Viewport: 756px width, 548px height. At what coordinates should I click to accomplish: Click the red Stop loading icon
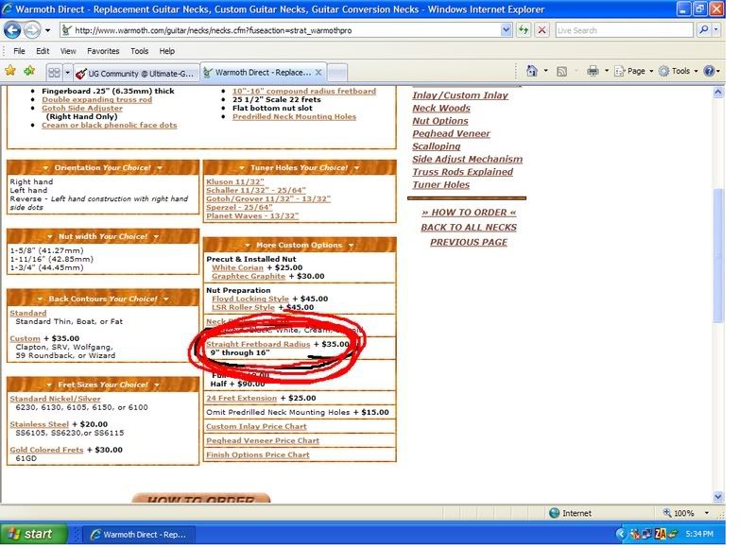[541, 30]
